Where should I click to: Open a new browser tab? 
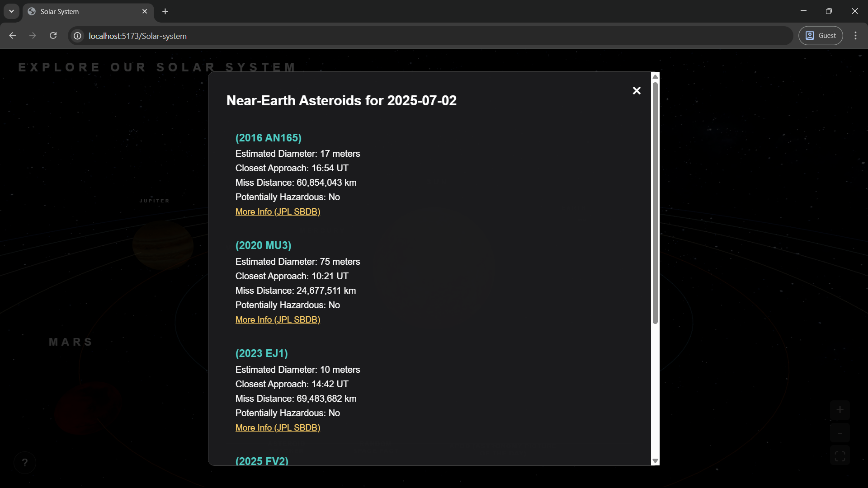click(165, 11)
